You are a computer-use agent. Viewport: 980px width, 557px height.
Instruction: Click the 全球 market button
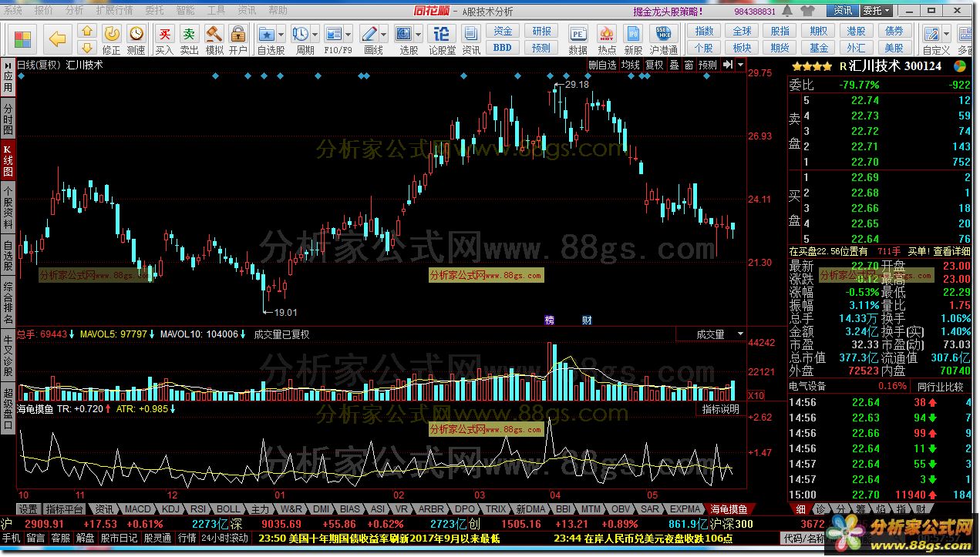click(742, 32)
